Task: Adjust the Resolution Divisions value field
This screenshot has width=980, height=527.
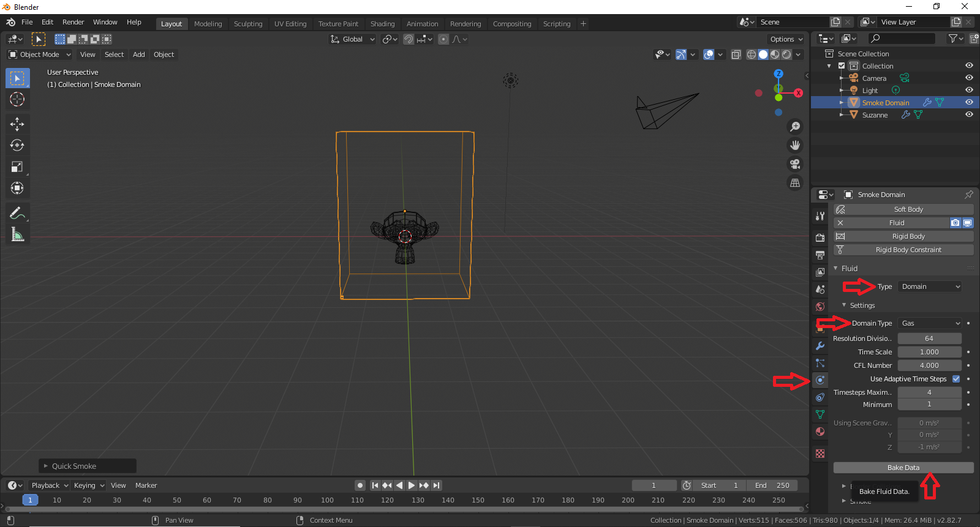Action: point(930,338)
